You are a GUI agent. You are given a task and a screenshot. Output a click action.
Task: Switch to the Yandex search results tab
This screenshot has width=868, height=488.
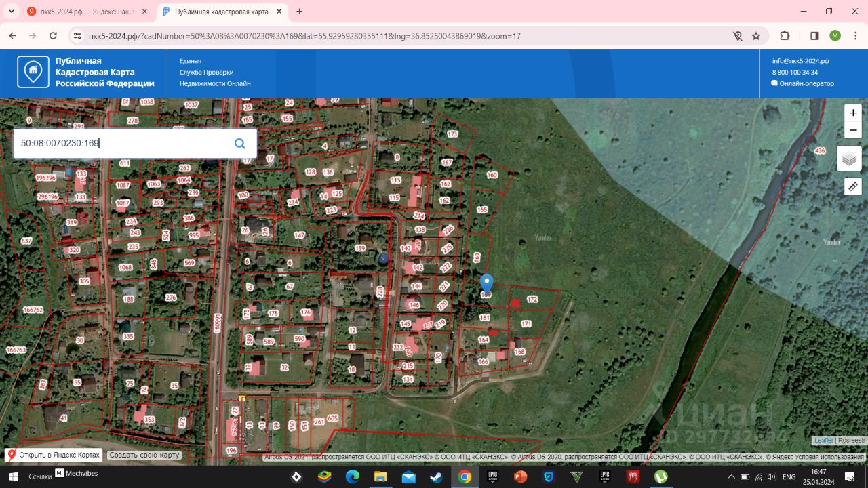point(86,12)
